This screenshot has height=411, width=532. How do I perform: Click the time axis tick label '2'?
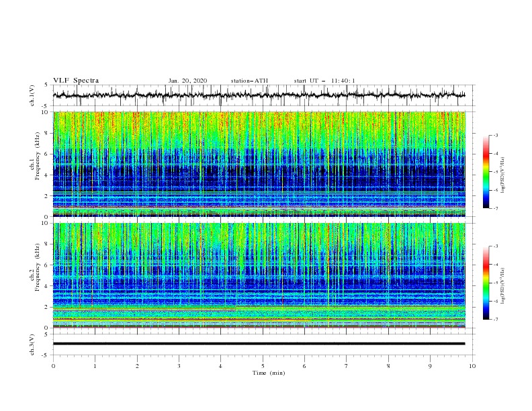(137, 366)
